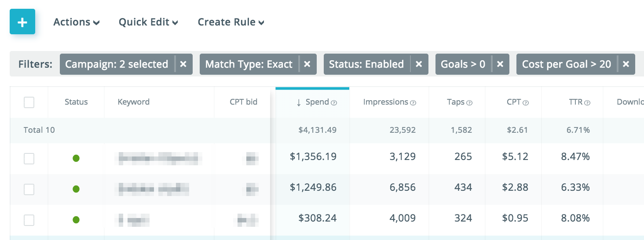Image resolution: width=644 pixels, height=240 pixels.
Task: Sort by the Keyword column header
Action: [134, 102]
